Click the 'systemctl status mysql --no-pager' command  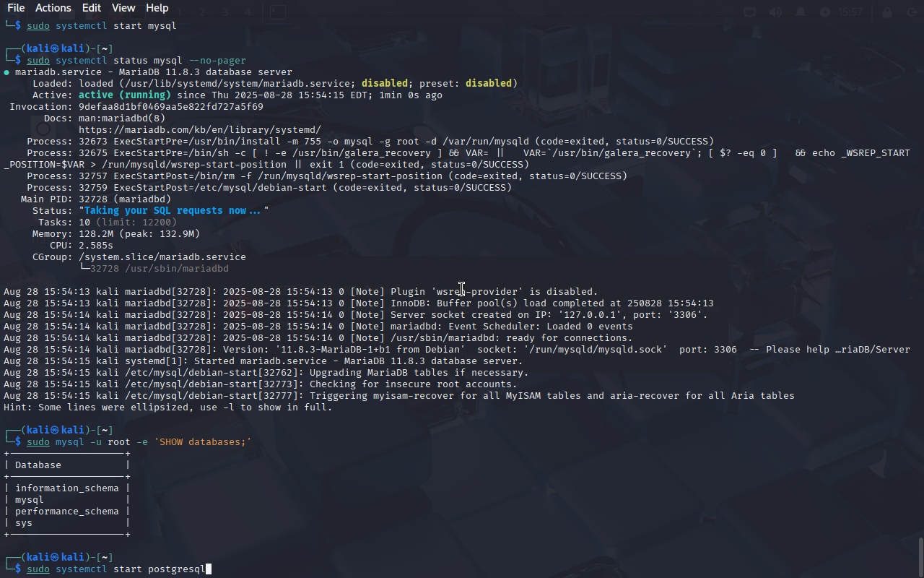151,60
